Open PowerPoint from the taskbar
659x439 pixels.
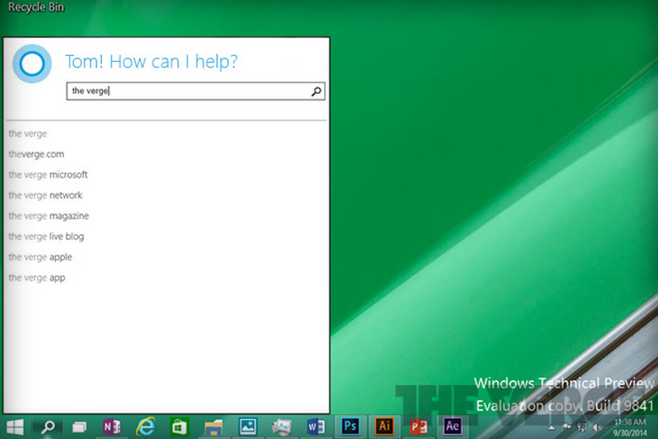click(x=418, y=427)
